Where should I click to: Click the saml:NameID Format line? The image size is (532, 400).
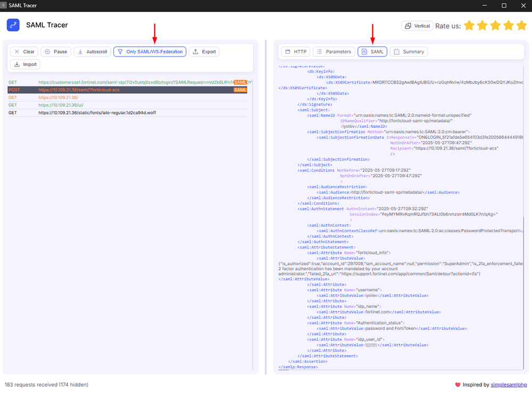point(389,115)
